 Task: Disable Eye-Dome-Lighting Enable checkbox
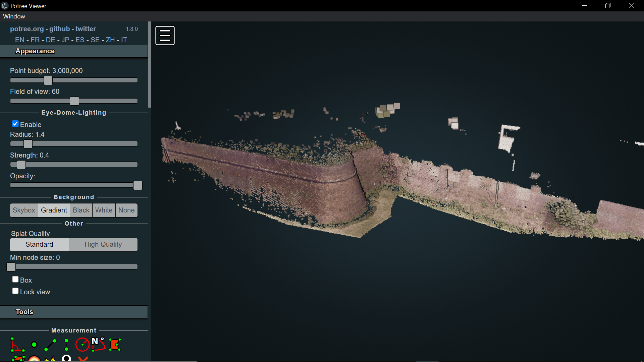pyautogui.click(x=15, y=124)
